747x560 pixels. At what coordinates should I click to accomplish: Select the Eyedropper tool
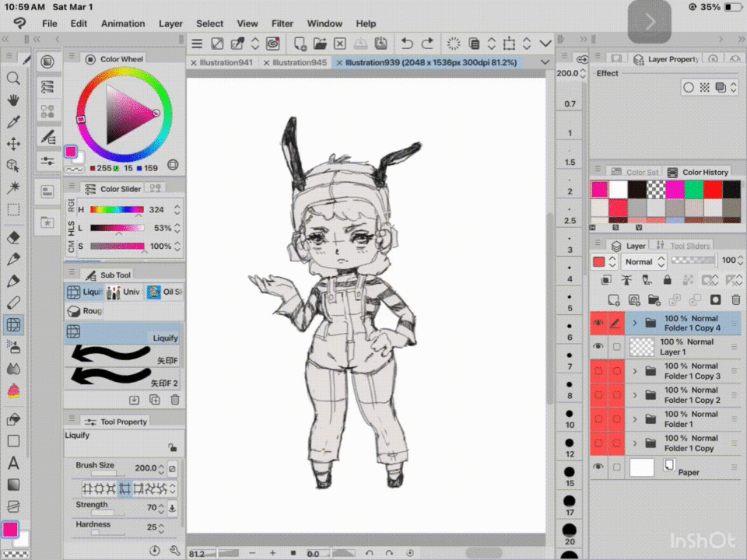click(x=13, y=122)
